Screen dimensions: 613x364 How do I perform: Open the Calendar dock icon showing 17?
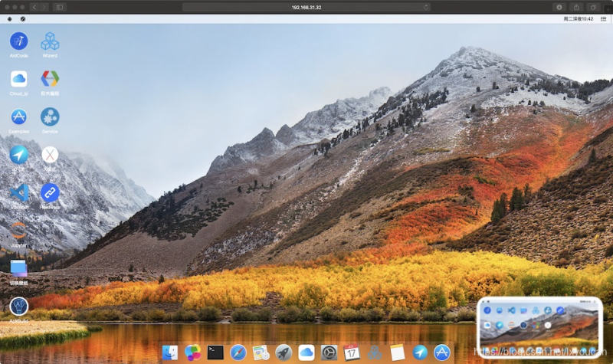(352, 353)
